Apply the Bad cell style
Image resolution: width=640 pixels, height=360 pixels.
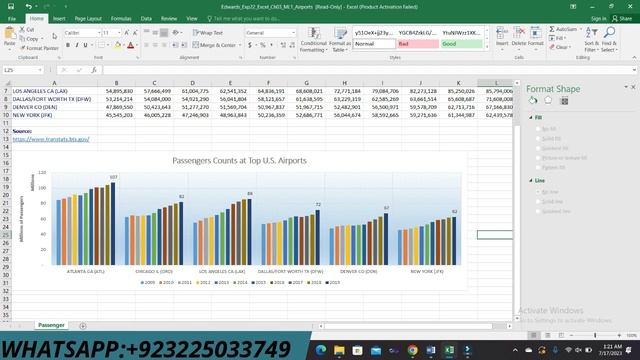[418, 44]
